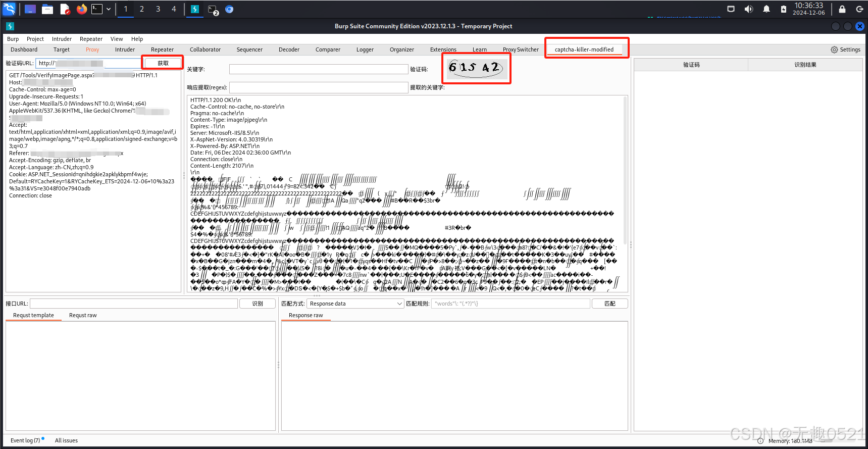Image resolution: width=868 pixels, height=449 pixels.
Task: Switch to the Extensions tab
Action: tap(443, 49)
